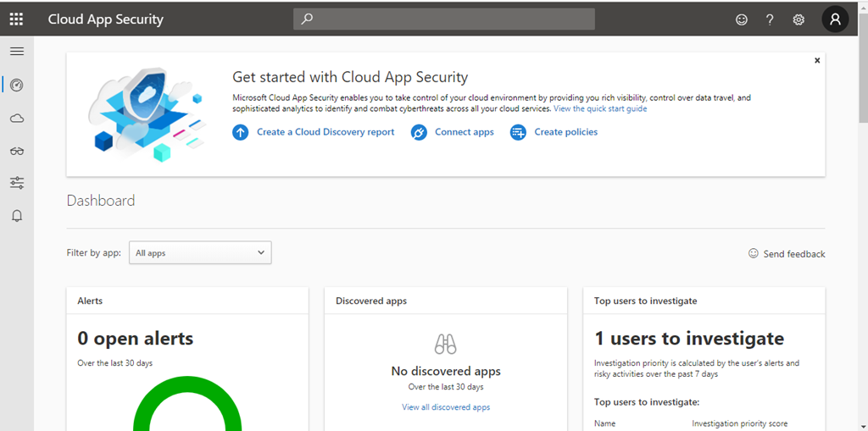Screen dimensions: 868x431
Task: Click the 'Create policies' link
Action: pos(565,132)
